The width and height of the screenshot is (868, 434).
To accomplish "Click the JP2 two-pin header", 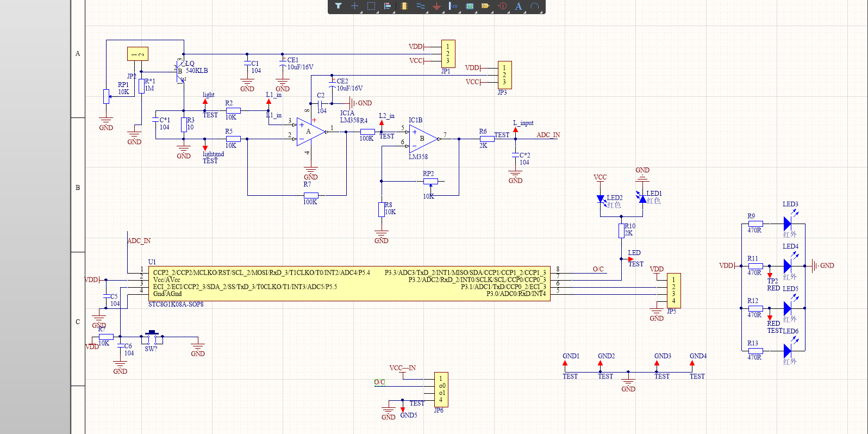I will [x=138, y=54].
